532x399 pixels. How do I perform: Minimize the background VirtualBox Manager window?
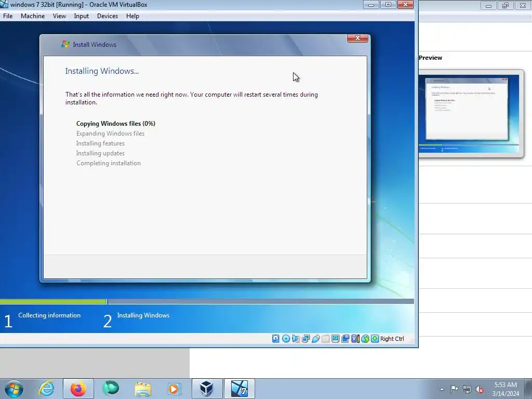click(x=488, y=5)
